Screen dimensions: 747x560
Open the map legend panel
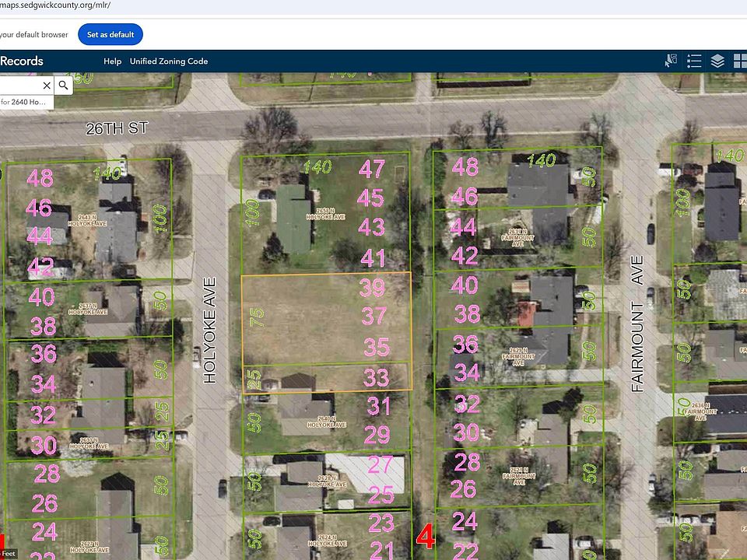[694, 61]
